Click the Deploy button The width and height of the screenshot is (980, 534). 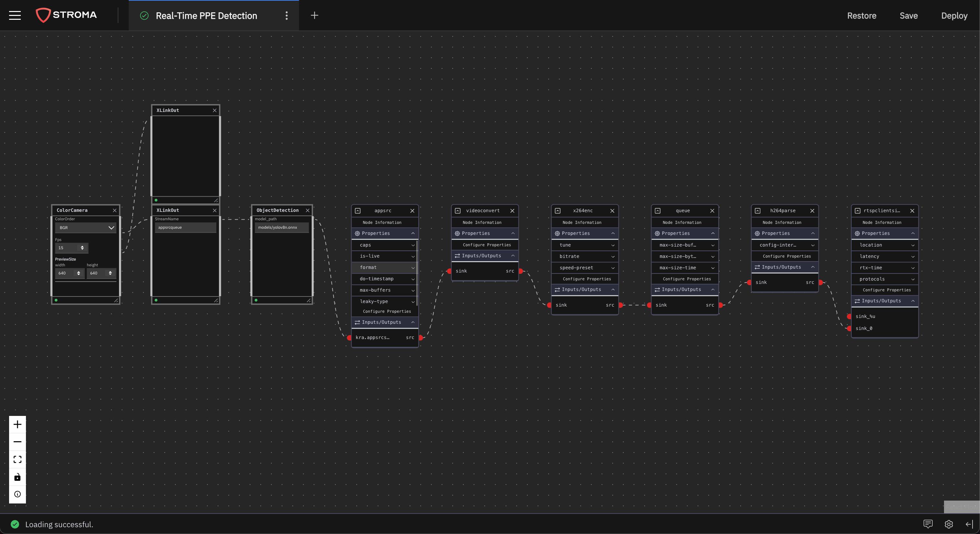tap(954, 15)
